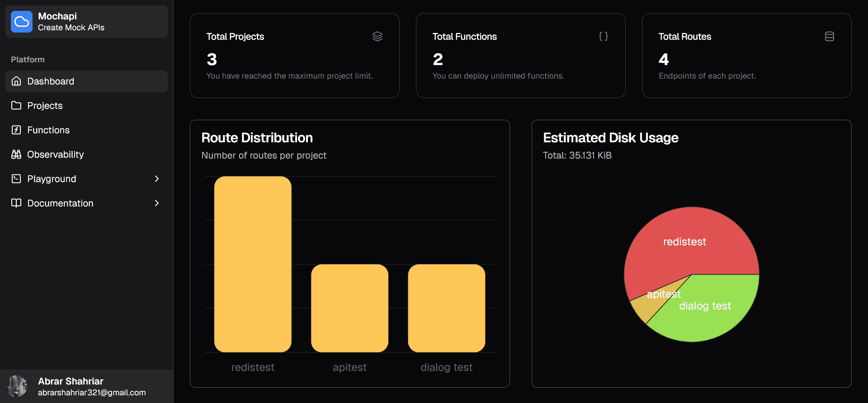Open the Abrar Shahriar account menu

[x=86, y=387]
